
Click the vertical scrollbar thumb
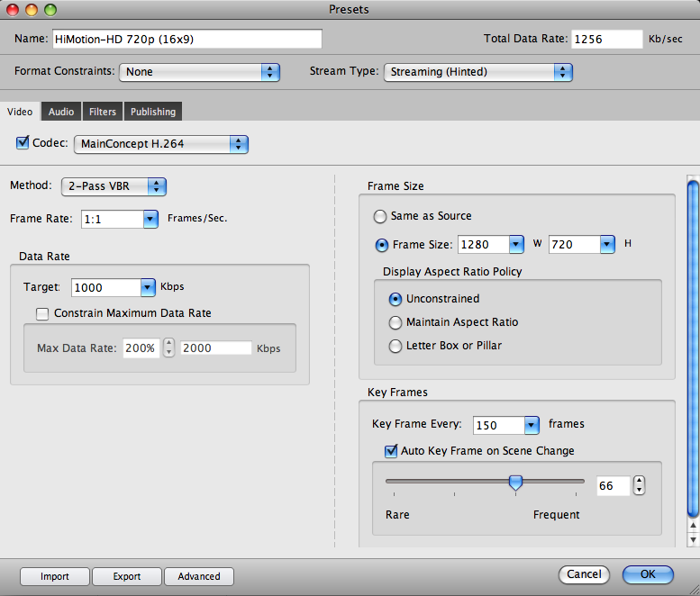click(693, 348)
